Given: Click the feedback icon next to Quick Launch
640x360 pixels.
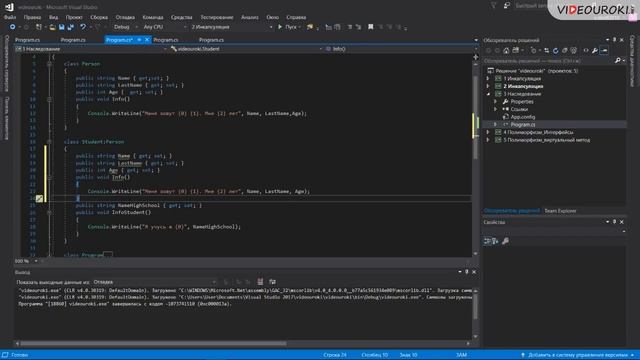Looking at the screenshot, I should (x=507, y=5).
